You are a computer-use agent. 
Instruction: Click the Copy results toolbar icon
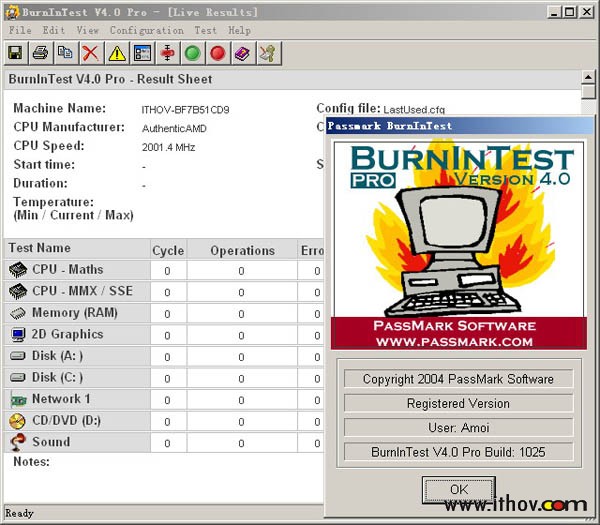pyautogui.click(x=65, y=53)
